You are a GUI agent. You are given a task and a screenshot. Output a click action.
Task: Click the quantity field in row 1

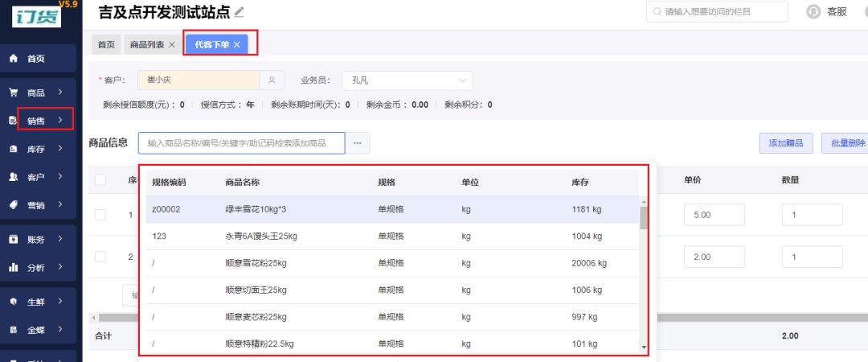pos(812,215)
